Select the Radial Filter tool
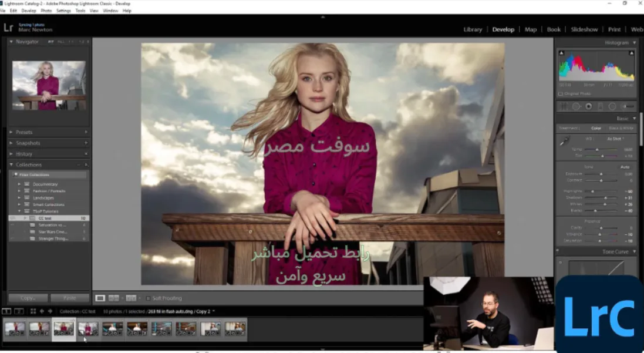This screenshot has width=644, height=353. [612, 106]
